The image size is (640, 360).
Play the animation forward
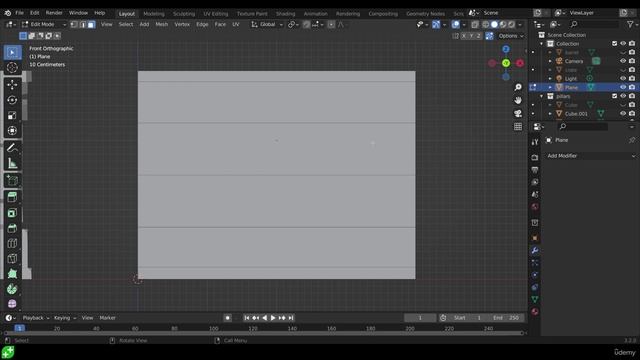tap(273, 318)
